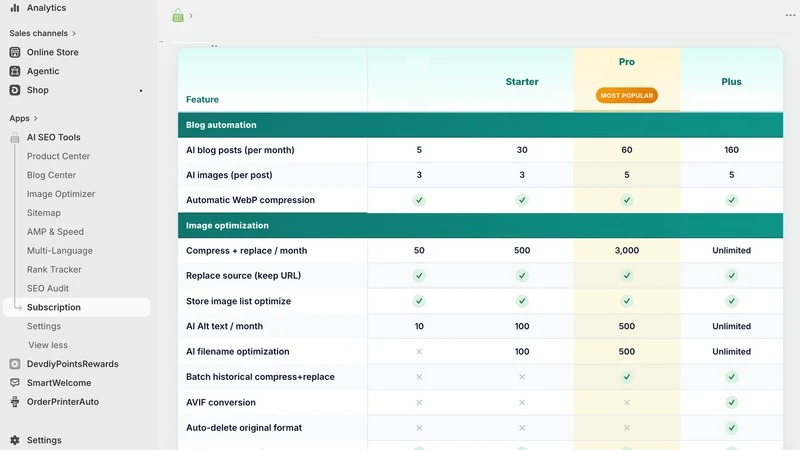The image size is (800, 450).
Task: Expand the Sales channels section chevron
Action: pyautogui.click(x=74, y=33)
